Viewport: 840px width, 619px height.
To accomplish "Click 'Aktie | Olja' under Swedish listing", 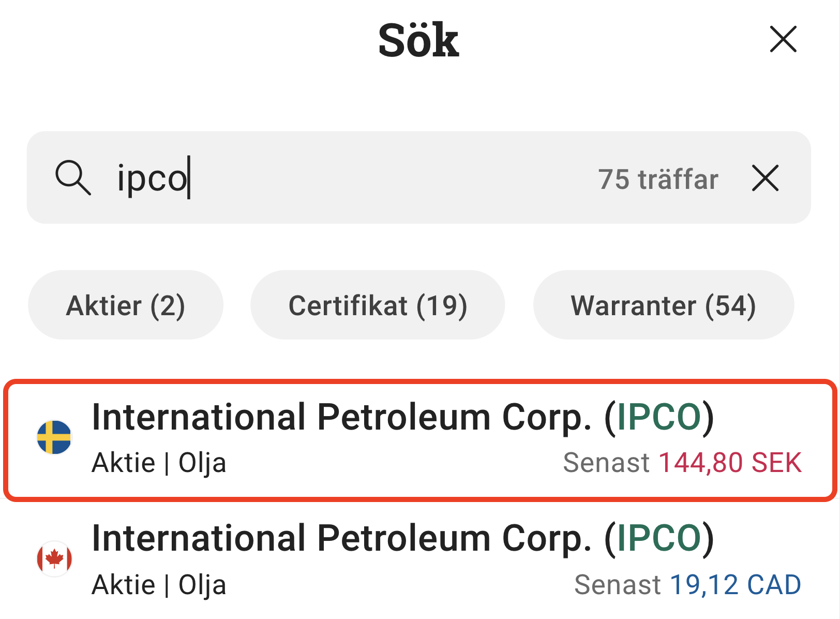I will [x=159, y=463].
